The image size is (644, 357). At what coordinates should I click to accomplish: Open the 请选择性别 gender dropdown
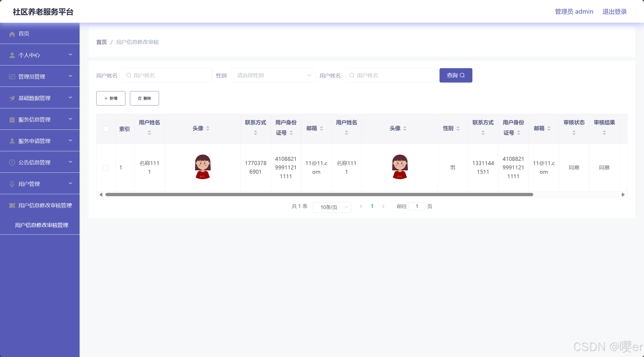click(x=273, y=75)
